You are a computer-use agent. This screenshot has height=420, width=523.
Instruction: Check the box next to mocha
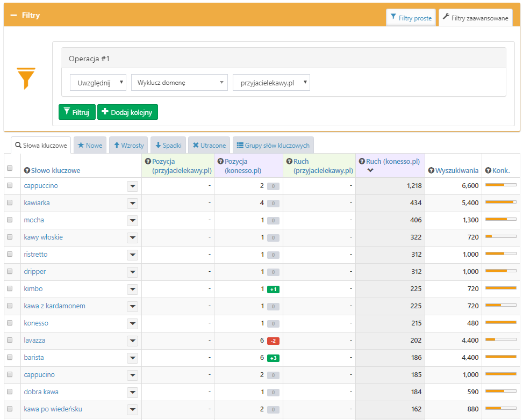click(x=10, y=220)
